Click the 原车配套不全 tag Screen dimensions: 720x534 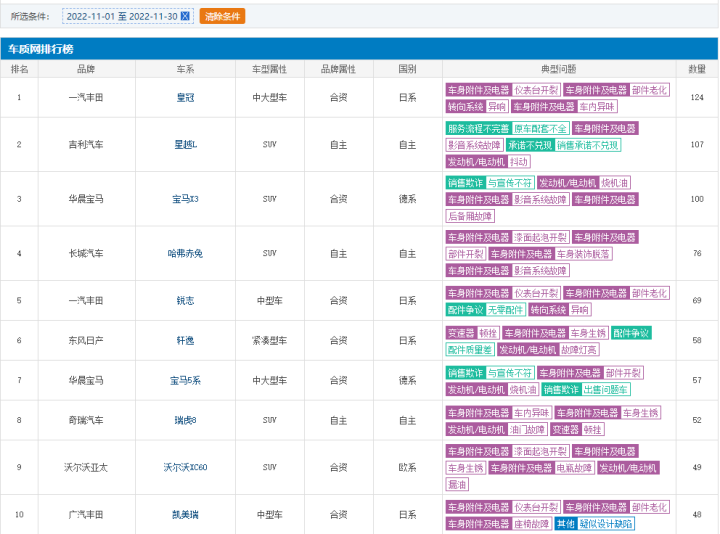pyautogui.click(x=540, y=129)
